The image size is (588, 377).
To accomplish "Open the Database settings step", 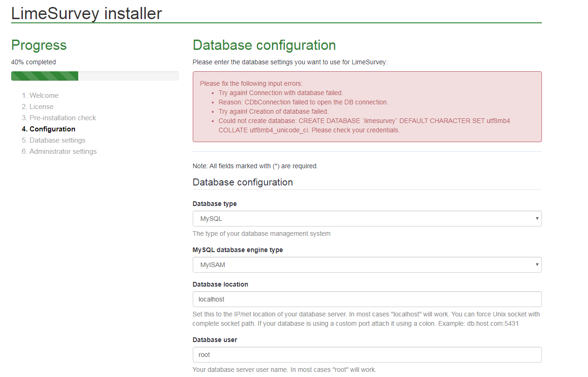I will (57, 140).
